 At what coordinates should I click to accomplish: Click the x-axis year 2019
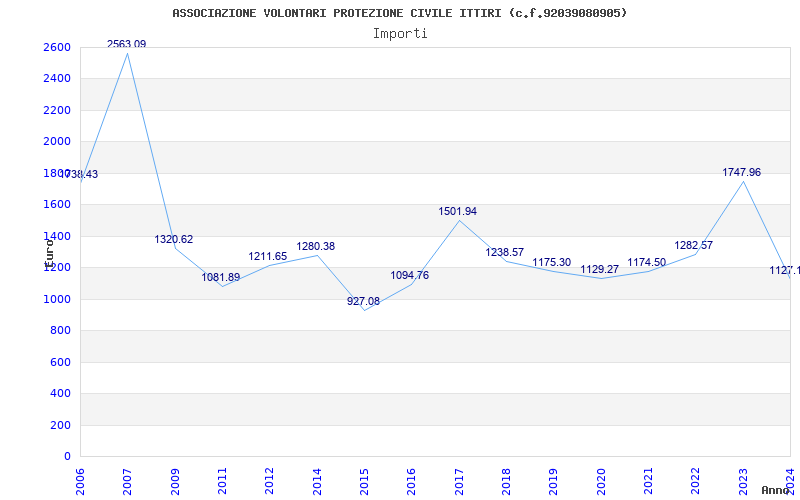coord(554,482)
